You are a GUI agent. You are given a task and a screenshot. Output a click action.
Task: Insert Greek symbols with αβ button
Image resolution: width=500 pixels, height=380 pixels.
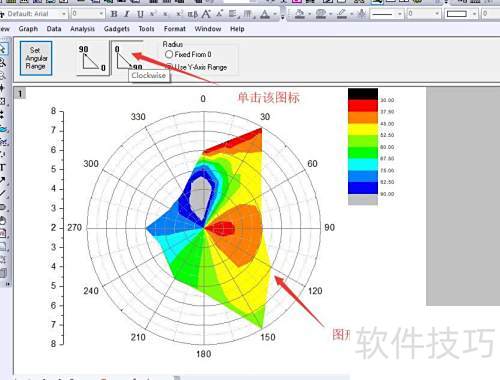(x=193, y=14)
